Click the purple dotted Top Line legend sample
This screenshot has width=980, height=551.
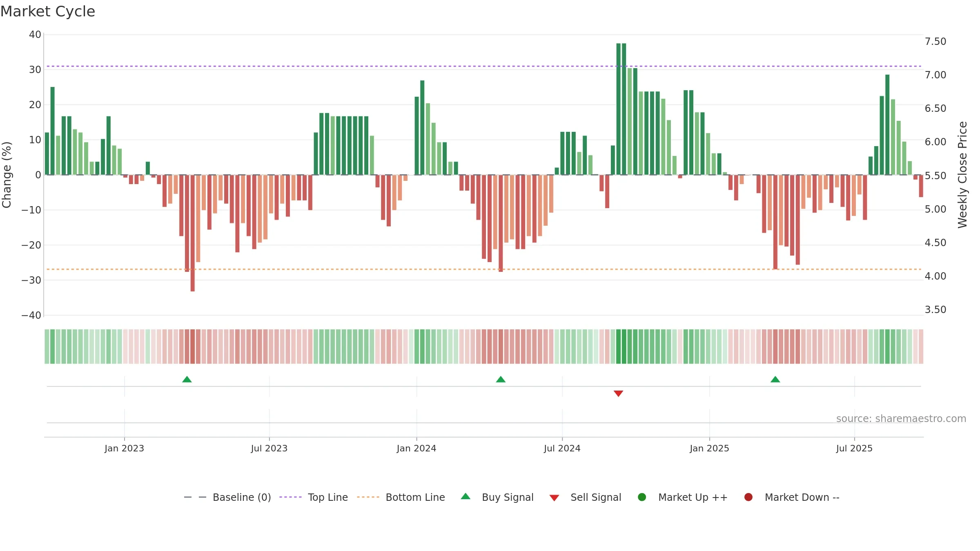click(x=290, y=497)
